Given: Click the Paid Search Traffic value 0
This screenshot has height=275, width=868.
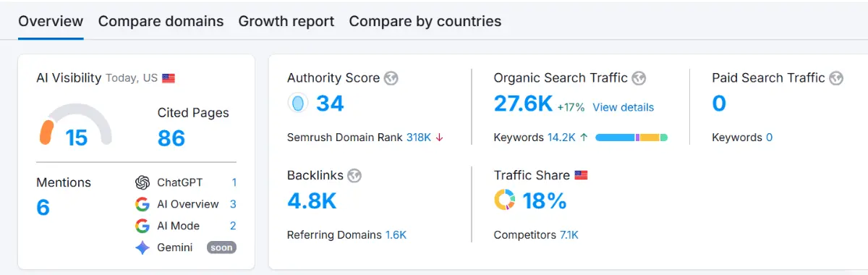Looking at the screenshot, I should pyautogui.click(x=719, y=103).
